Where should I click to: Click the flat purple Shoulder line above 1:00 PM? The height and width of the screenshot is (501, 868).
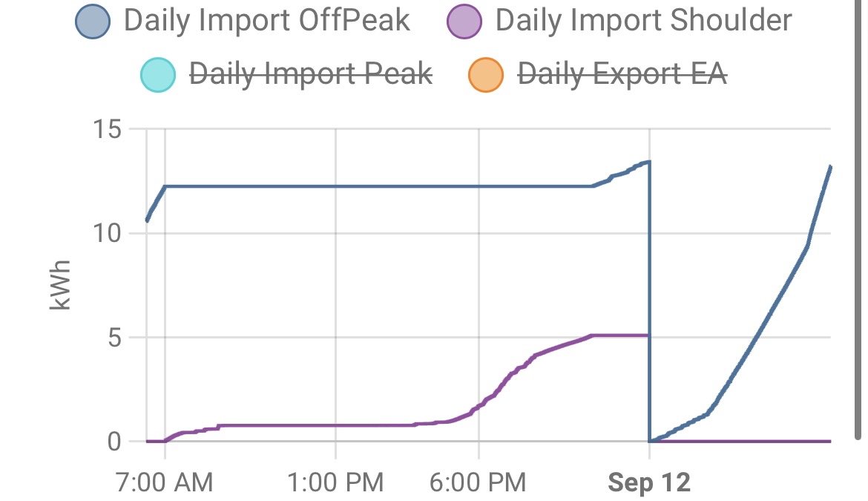336,425
